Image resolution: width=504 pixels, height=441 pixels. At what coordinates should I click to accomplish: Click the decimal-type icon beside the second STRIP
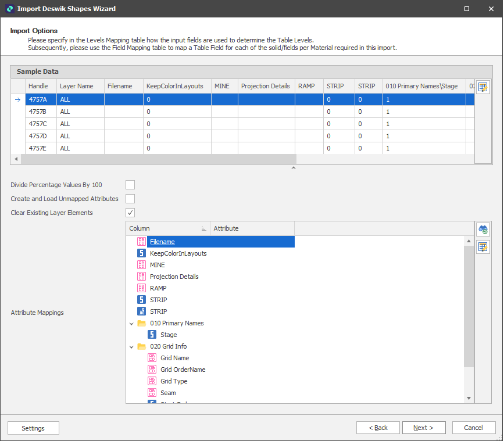click(x=142, y=311)
